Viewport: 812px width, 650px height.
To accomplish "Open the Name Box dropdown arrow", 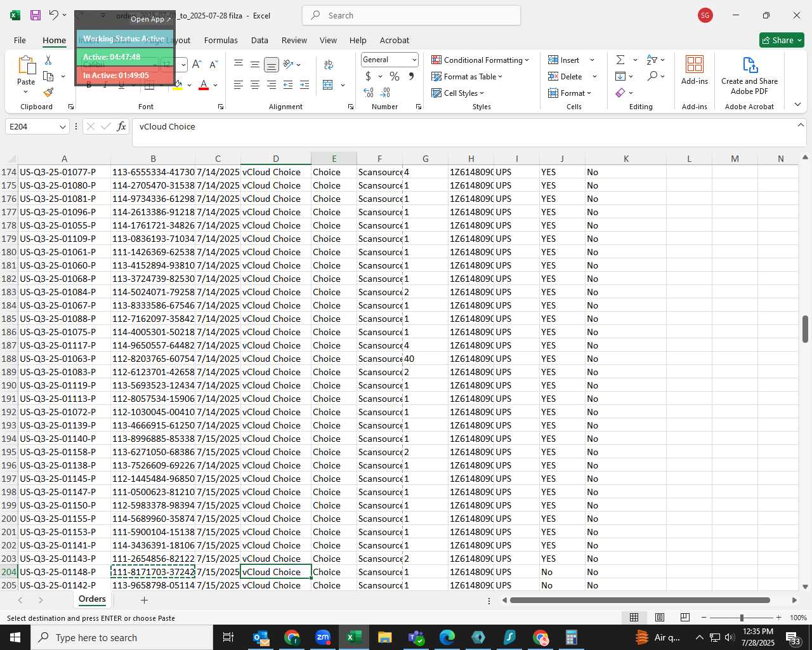I will coord(62,127).
